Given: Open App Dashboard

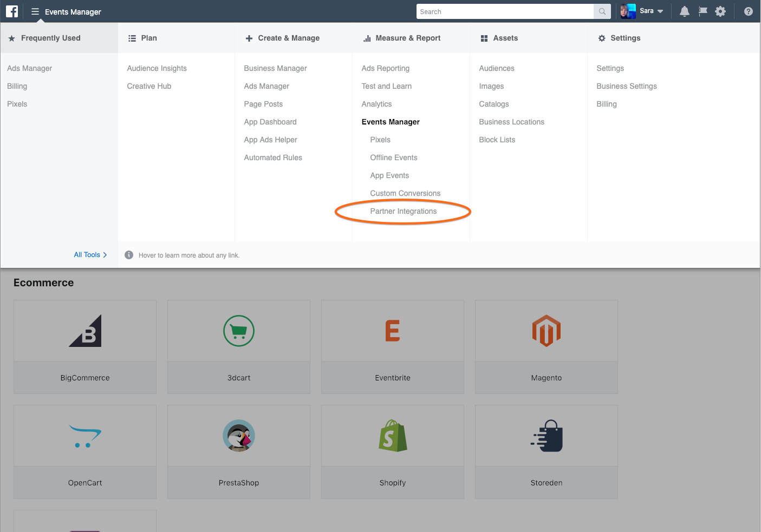Looking at the screenshot, I should [271, 122].
